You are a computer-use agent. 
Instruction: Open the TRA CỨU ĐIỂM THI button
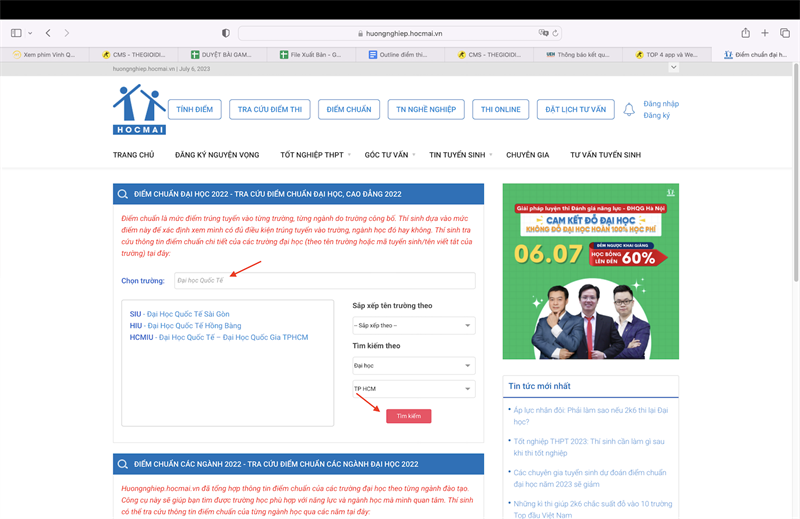tap(270, 109)
